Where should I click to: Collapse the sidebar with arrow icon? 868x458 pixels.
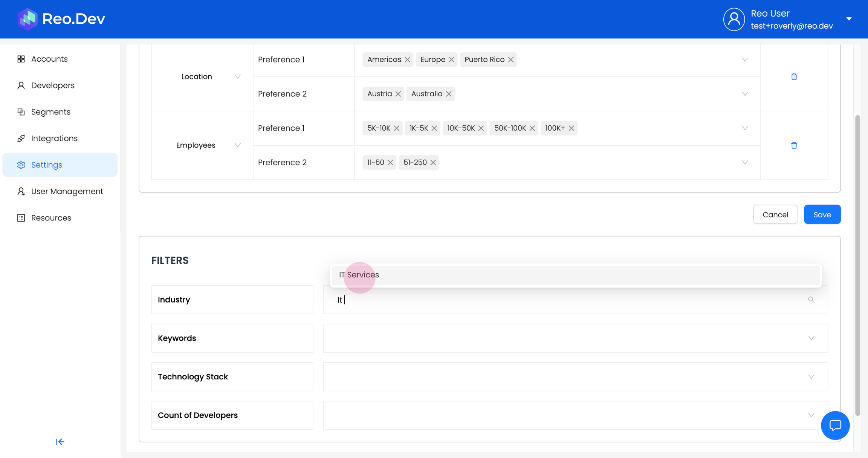(60, 442)
